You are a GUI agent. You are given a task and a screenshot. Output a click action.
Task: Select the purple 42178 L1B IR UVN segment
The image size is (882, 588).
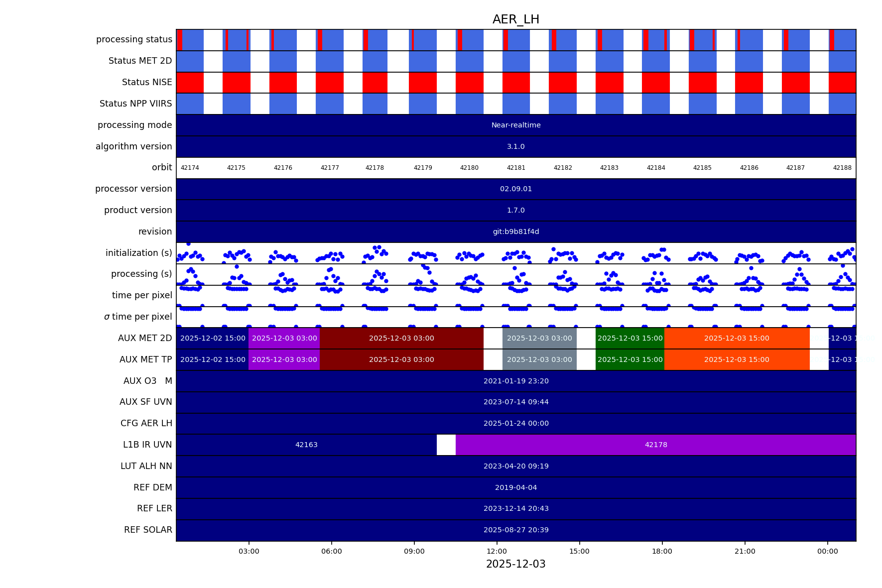(x=655, y=445)
